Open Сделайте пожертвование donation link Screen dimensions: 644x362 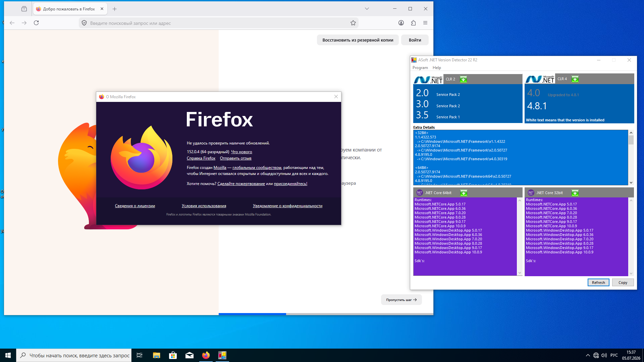pos(241,184)
